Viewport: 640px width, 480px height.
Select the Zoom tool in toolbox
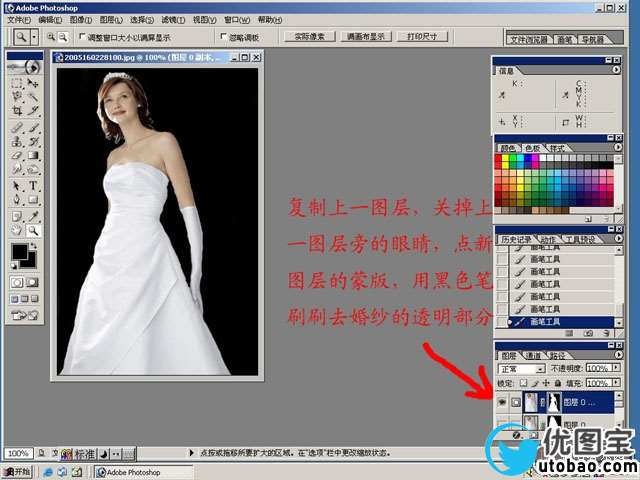pyautogui.click(x=33, y=231)
